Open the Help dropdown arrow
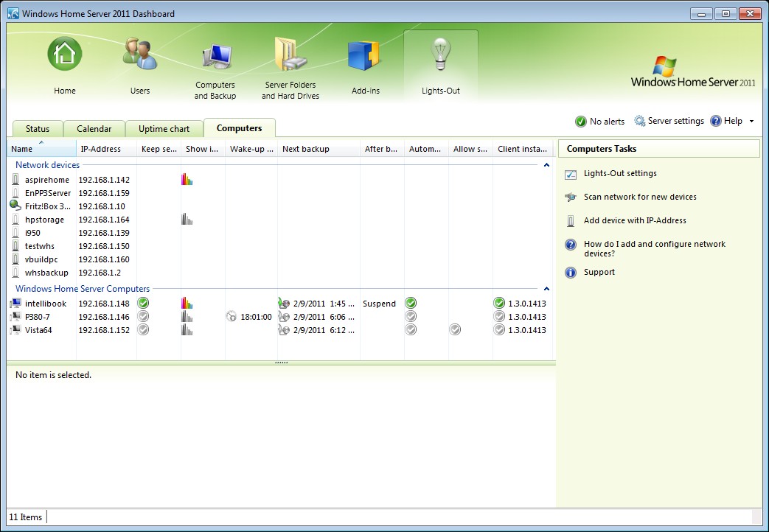 (x=751, y=121)
